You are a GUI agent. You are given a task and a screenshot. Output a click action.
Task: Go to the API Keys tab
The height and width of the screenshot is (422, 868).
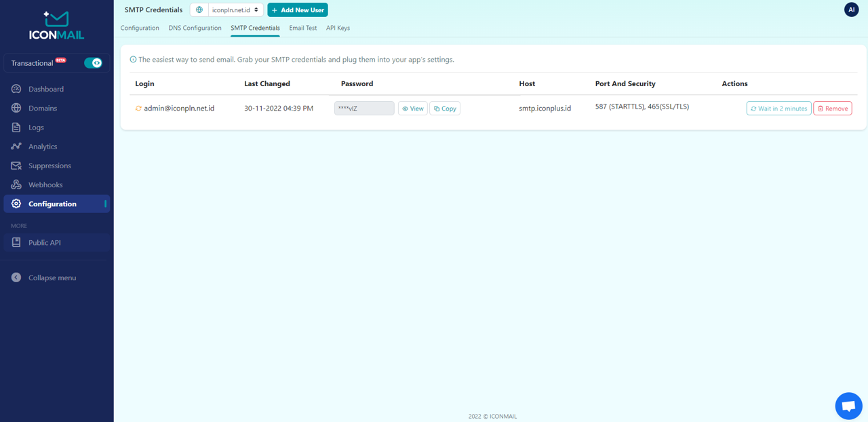click(338, 28)
